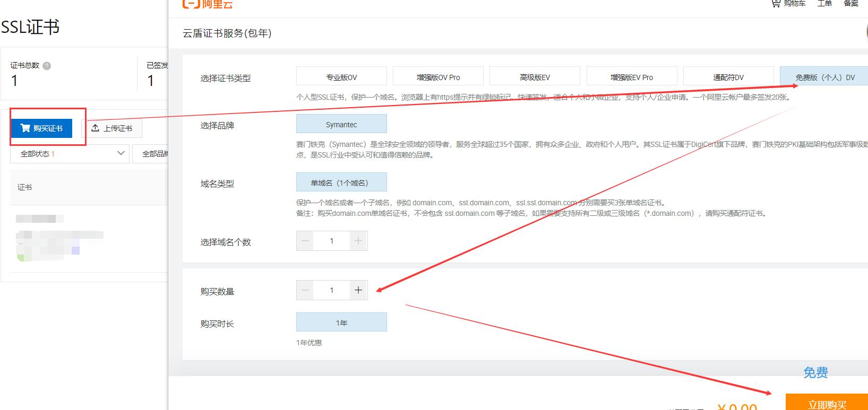Increase the 选择域名个数 value
Screen dimensions: 868x410
(x=358, y=241)
